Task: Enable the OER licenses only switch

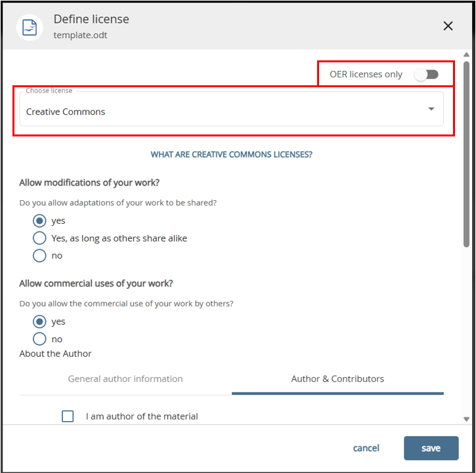Action: (x=426, y=74)
